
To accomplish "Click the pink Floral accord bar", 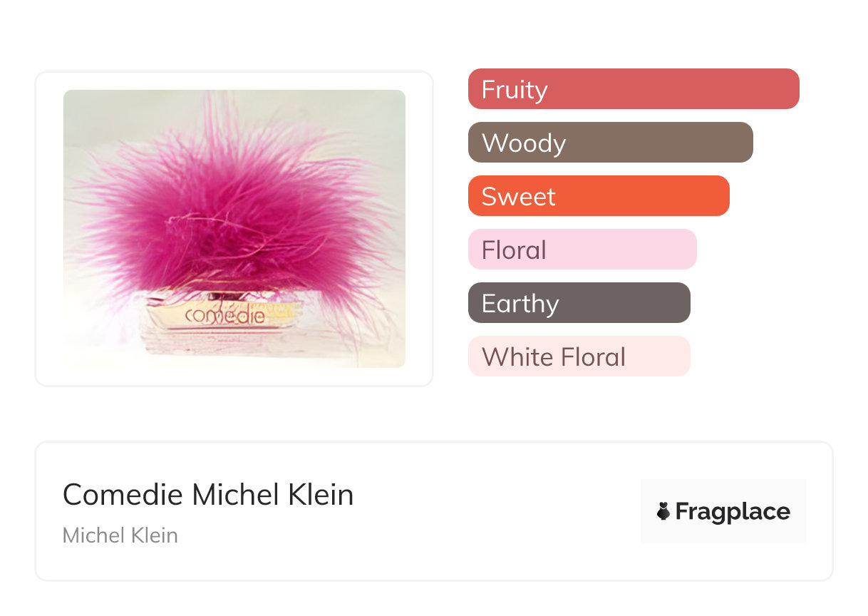I will click(582, 250).
